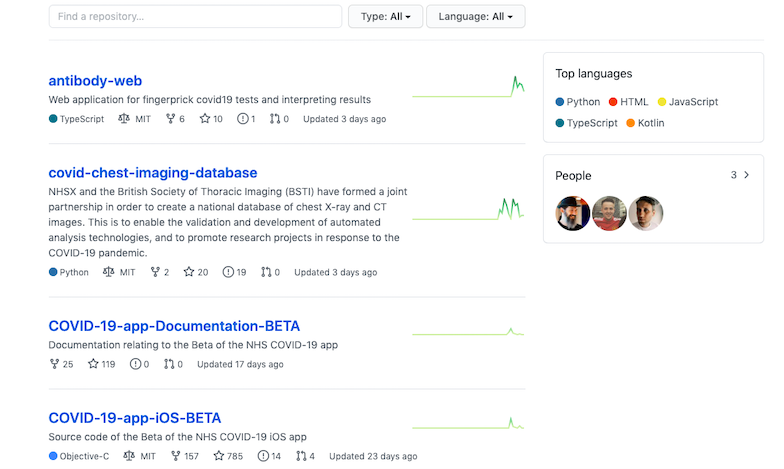Click MIT license icon for antibody-web

(124, 119)
